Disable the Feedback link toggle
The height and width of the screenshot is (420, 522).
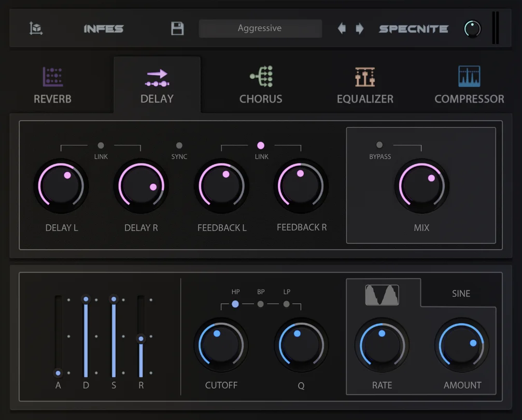(261, 146)
